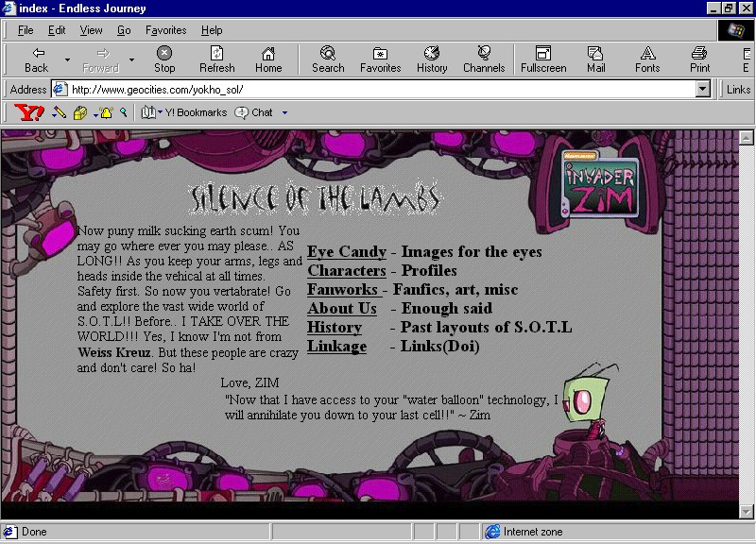Click the Forward navigation button
This screenshot has height=544, width=756.
101,59
